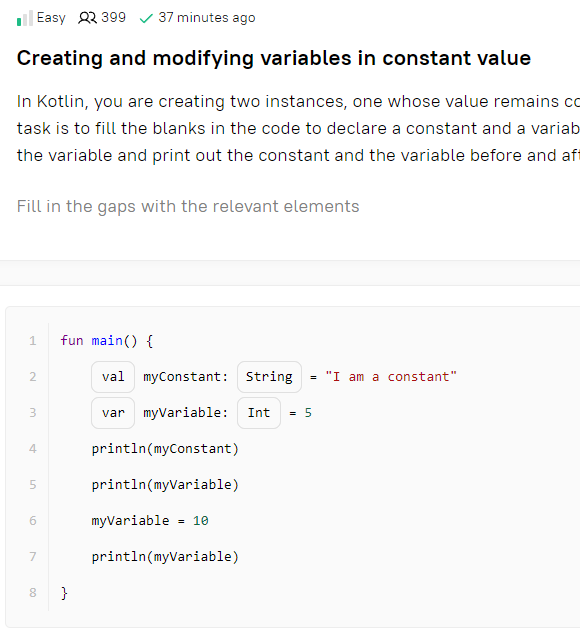Click the closing brace on line 8

click(x=64, y=593)
